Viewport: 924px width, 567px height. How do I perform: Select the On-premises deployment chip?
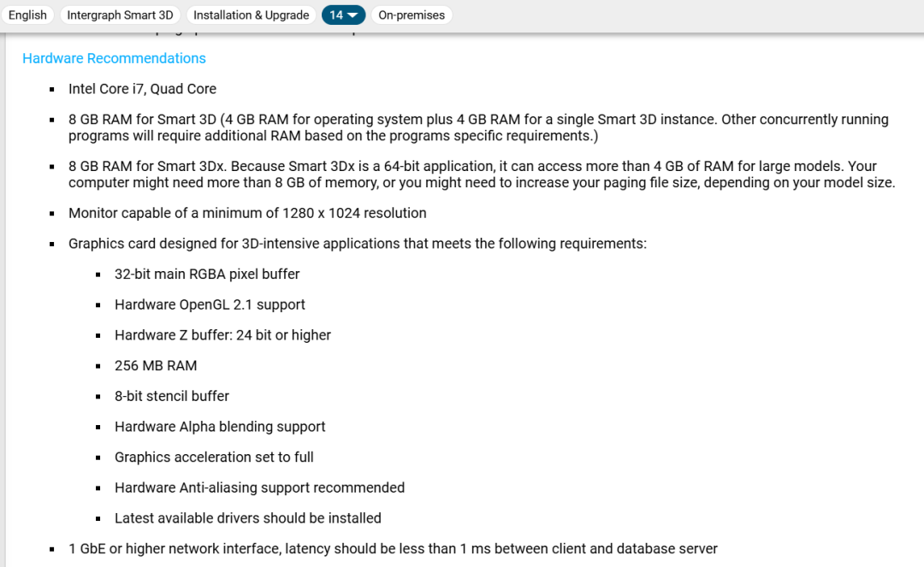click(x=412, y=15)
